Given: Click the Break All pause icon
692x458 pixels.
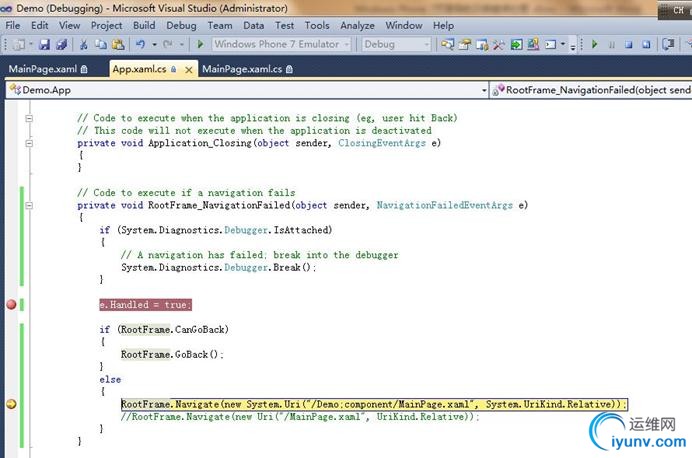Looking at the screenshot, I should [612, 44].
